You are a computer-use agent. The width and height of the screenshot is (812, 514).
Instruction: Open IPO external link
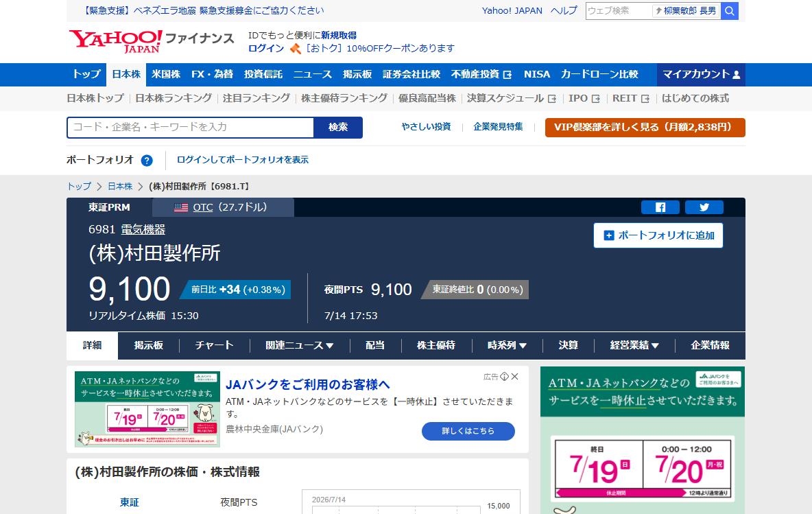584,98
